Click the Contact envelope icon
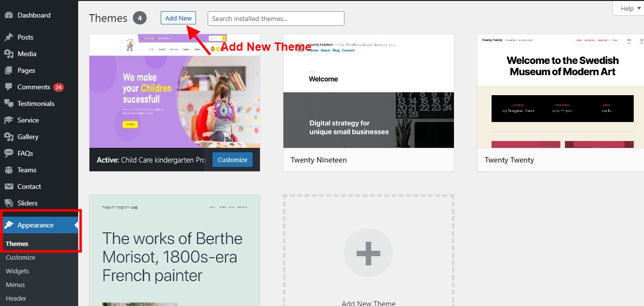644x306 pixels. [9, 186]
